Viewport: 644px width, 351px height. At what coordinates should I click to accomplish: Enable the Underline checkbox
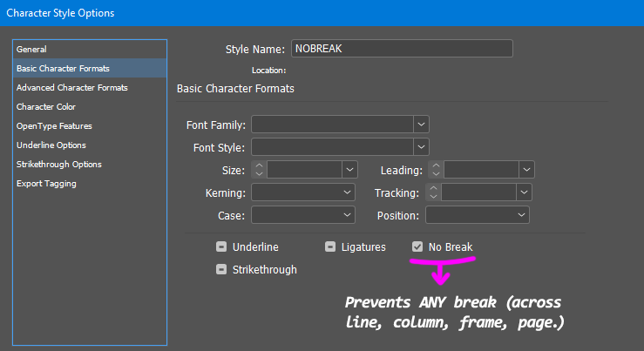click(x=222, y=247)
